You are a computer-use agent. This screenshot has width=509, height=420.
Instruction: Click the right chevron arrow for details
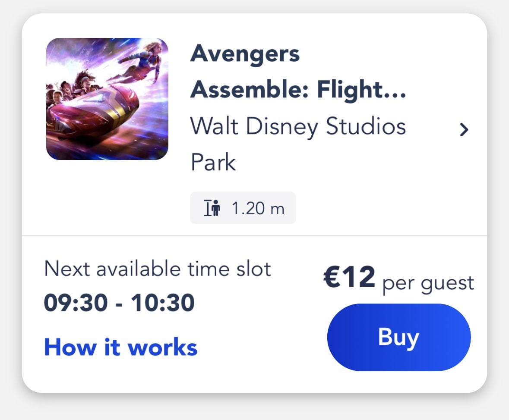coord(464,129)
